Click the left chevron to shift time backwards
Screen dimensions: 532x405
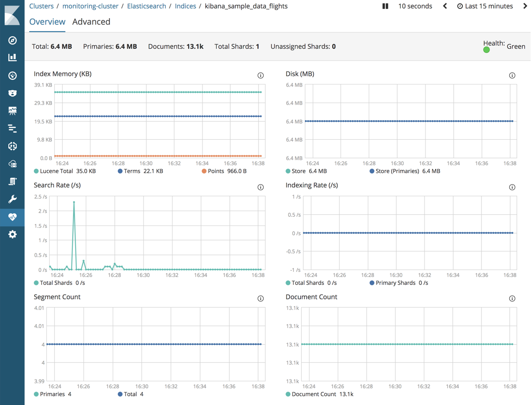click(444, 6)
